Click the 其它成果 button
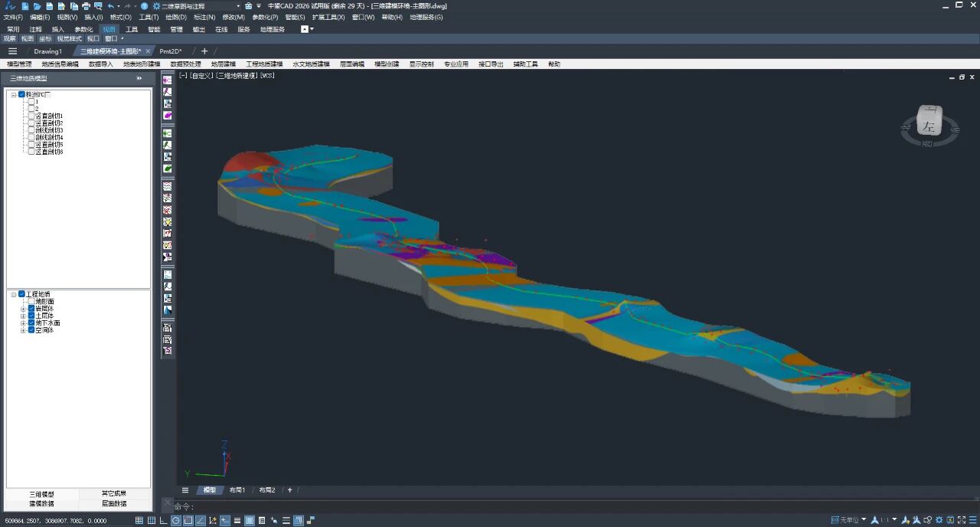 (x=114, y=494)
